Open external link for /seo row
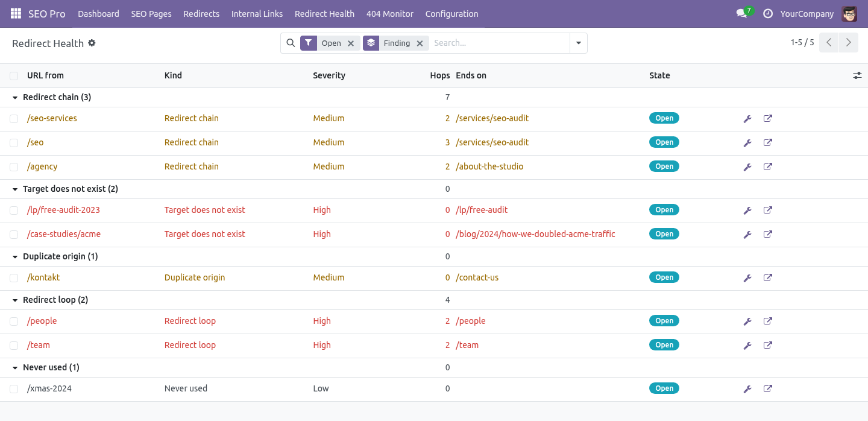 coord(768,142)
